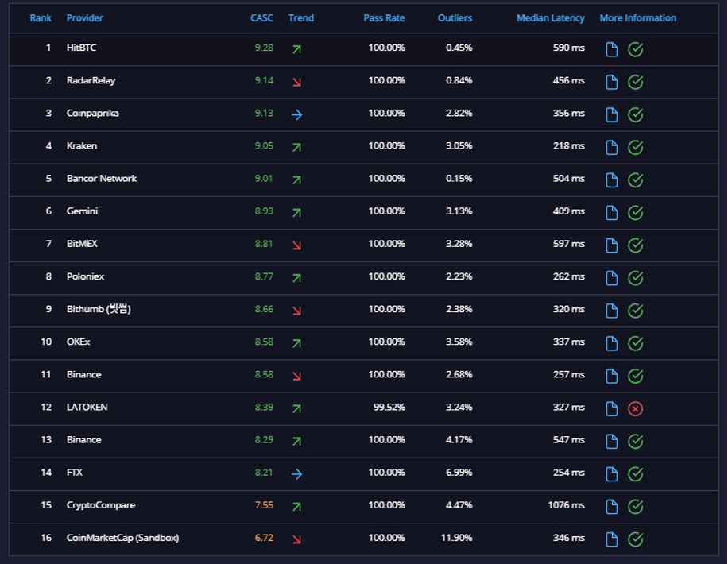Click the green check icon for Bancor Network
This screenshot has width=728, height=564.
click(635, 180)
